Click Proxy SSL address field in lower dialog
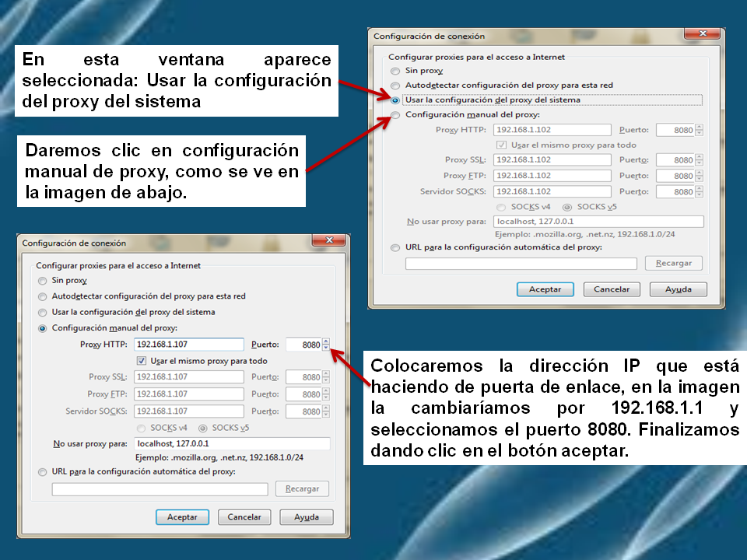 188,376
